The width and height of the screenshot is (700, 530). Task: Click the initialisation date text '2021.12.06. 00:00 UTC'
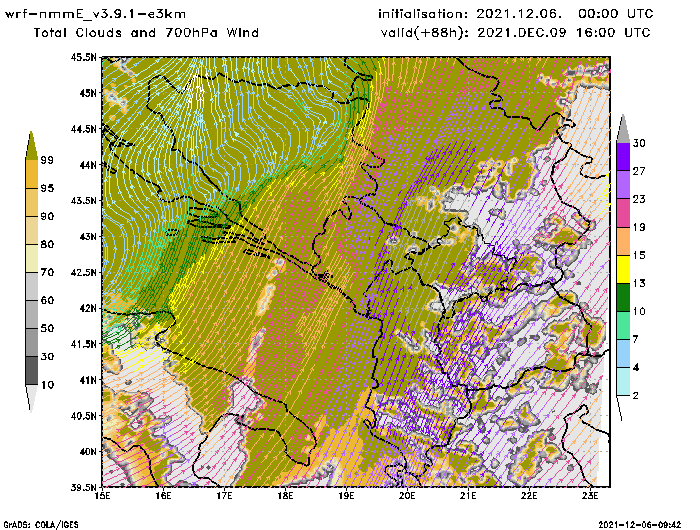coord(564,14)
